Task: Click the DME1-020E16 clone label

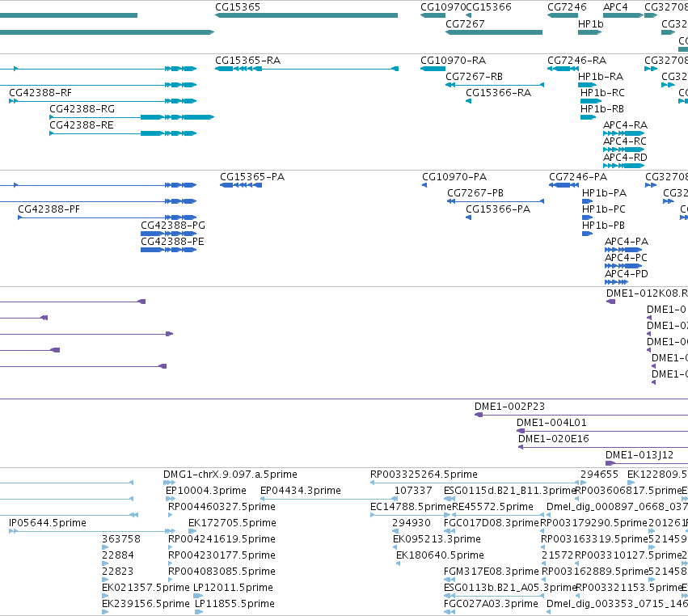Action: [553, 439]
